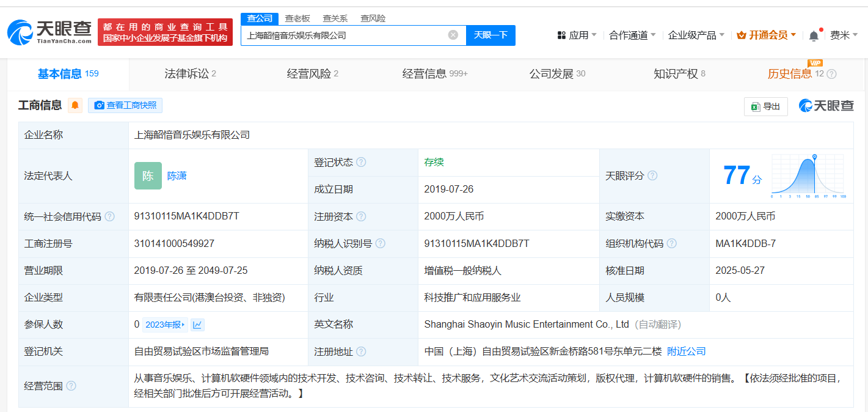
Task: Click the 有限责任公司(港澳台投资、非独资) company type value
Action: (210, 298)
